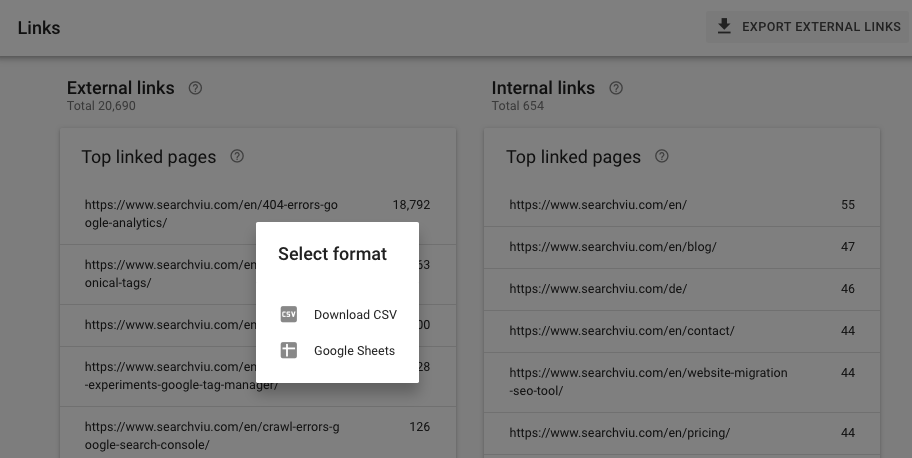Choose Google Sheets export option
This screenshot has width=912, height=458.
tap(354, 350)
